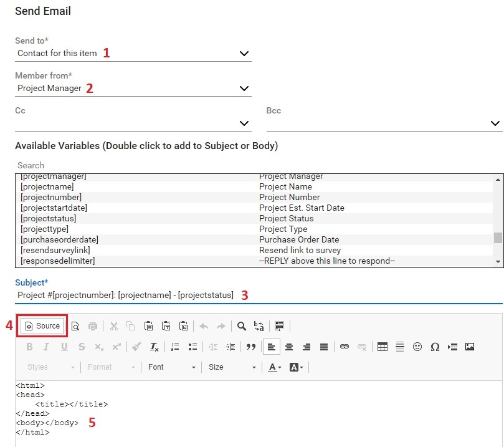This screenshot has height=447, width=504.
Task: Click the Replace icon
Action: click(259, 326)
